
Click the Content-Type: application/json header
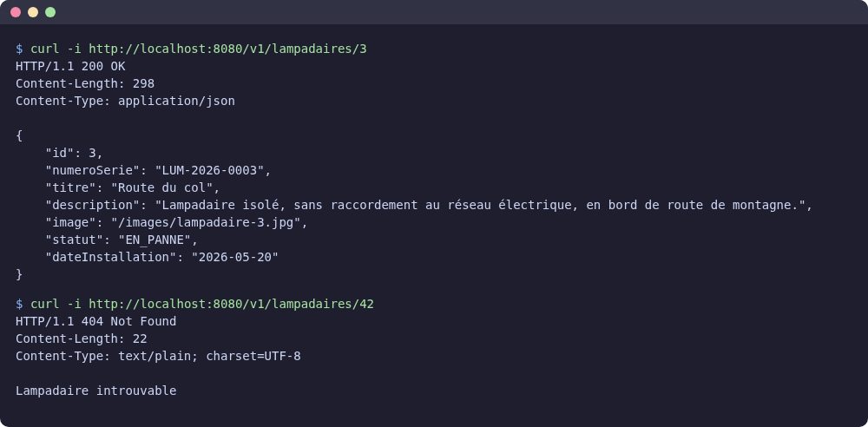(x=125, y=101)
